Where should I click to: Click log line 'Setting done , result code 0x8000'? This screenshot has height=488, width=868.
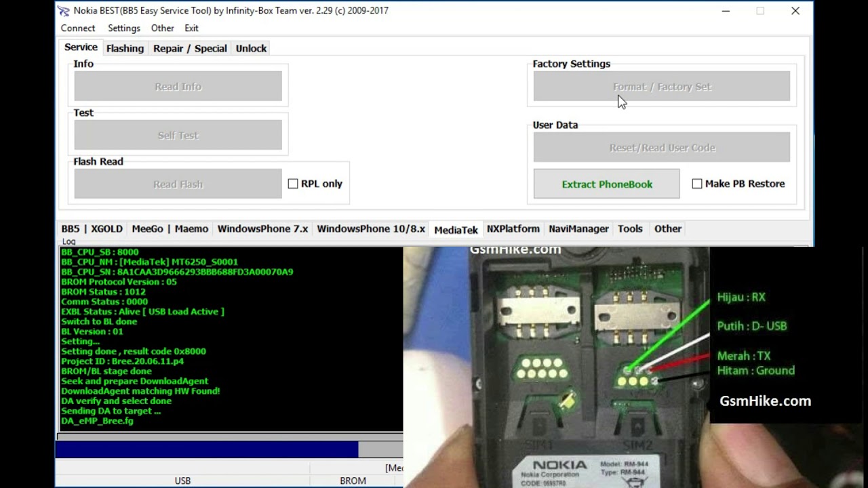pos(134,351)
